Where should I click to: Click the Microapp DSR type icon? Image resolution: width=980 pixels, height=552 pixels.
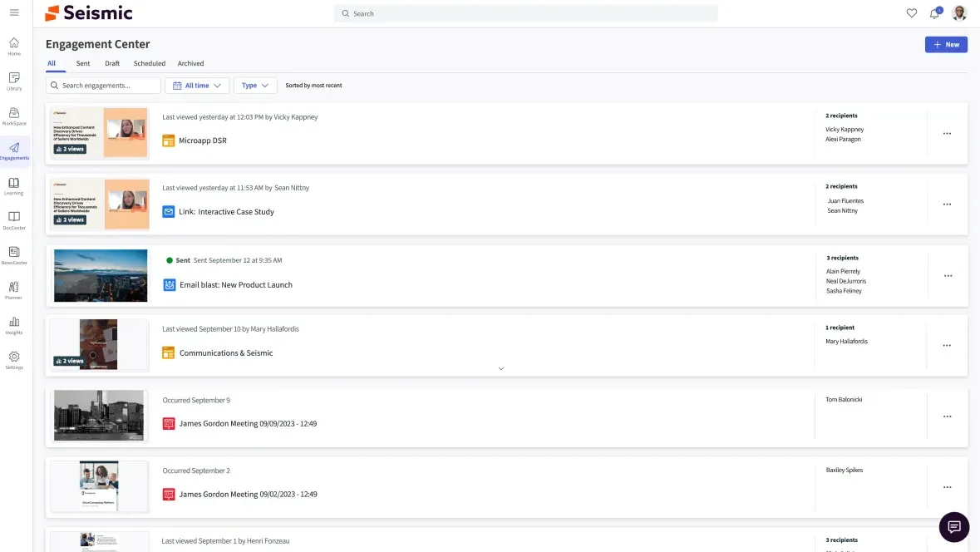click(x=168, y=140)
